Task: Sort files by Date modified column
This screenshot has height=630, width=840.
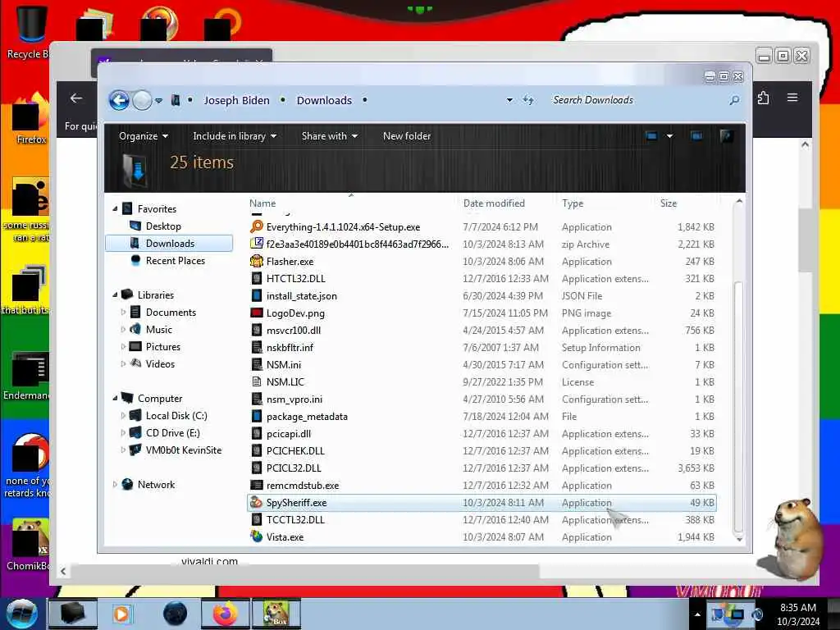Action: (x=494, y=203)
